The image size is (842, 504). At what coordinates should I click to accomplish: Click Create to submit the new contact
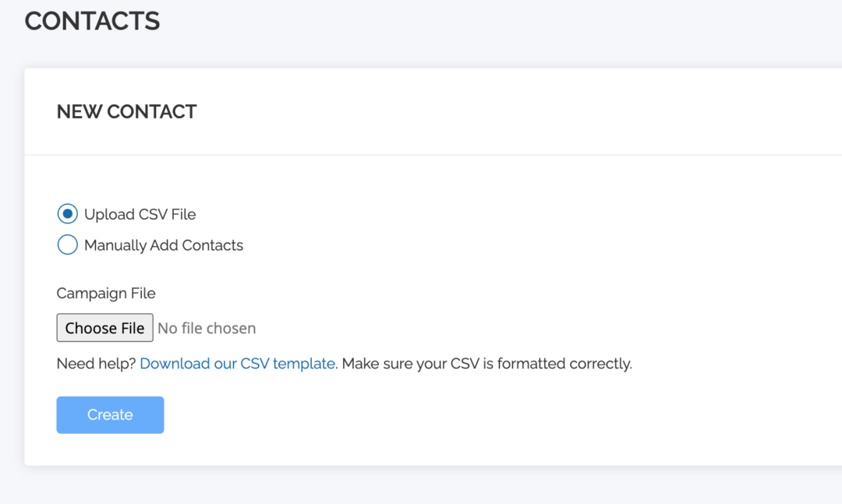click(x=110, y=414)
